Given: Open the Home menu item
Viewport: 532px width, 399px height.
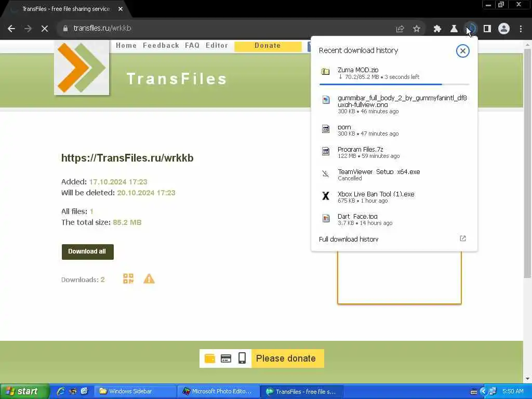Looking at the screenshot, I should pos(126,46).
